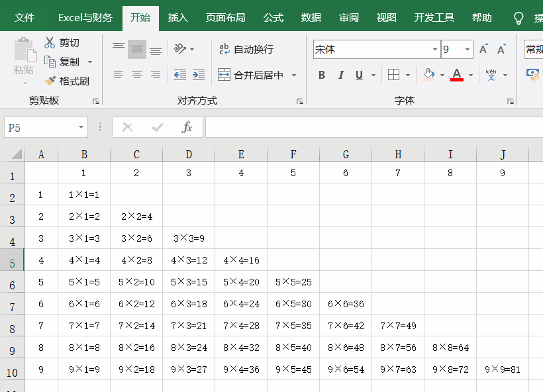Apply cell borders
This screenshot has height=392, width=543.
coord(394,75)
